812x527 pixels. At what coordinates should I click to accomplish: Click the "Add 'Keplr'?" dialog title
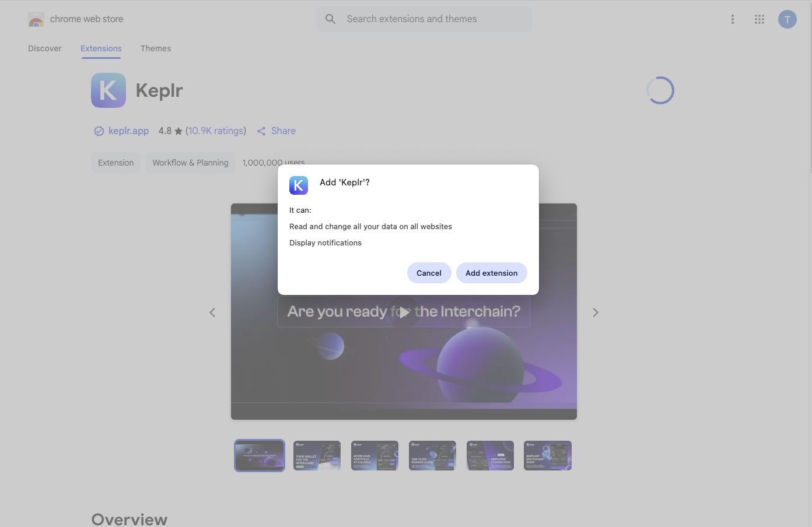click(x=345, y=182)
